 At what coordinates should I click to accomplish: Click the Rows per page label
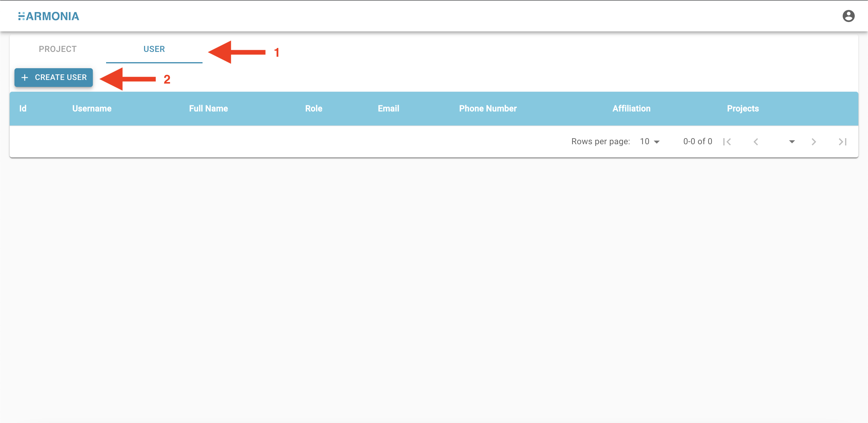(600, 141)
